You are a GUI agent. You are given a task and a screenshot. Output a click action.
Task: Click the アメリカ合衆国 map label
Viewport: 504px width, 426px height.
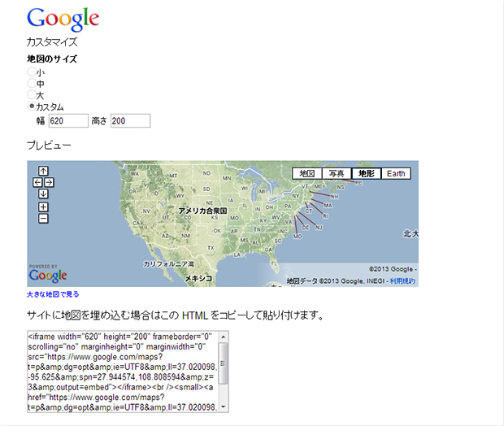coord(203,211)
